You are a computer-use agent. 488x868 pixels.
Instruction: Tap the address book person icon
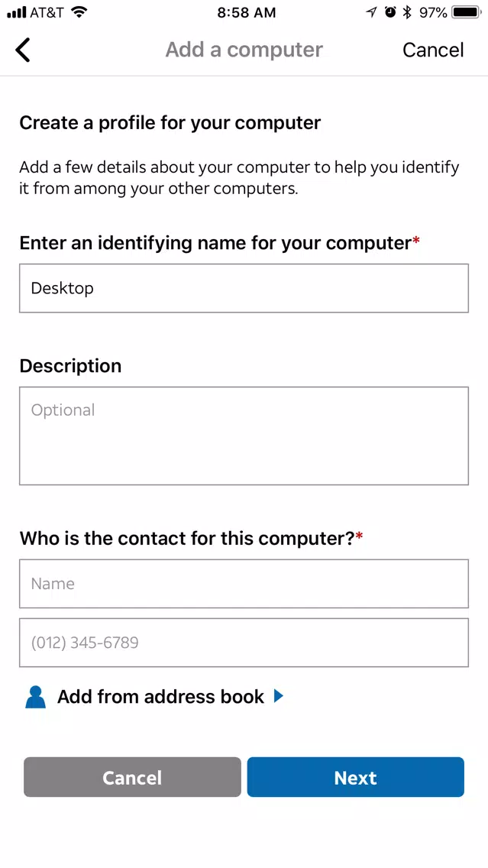point(35,697)
